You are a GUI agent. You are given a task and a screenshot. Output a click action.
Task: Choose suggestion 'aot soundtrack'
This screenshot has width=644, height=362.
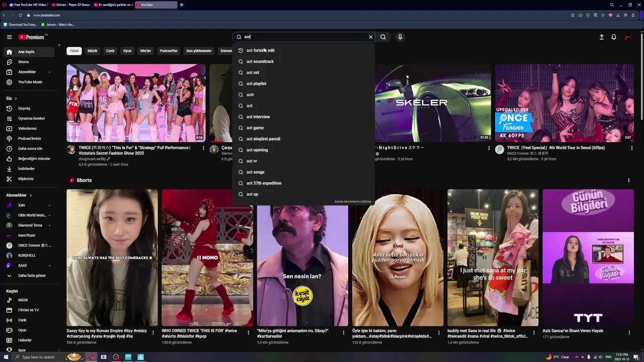[303, 61]
